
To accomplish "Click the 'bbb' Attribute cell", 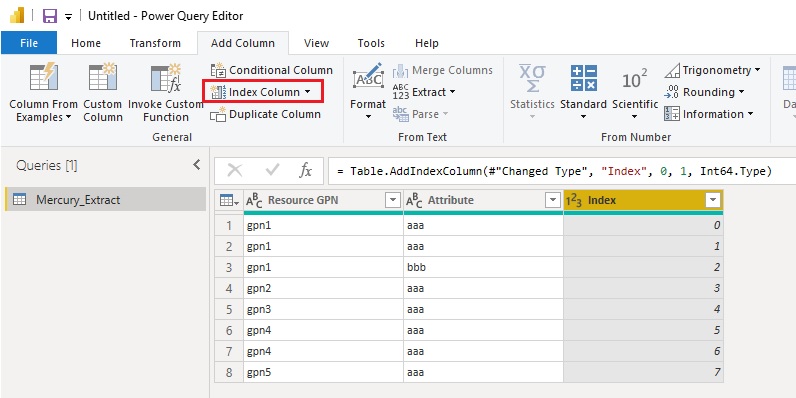I will (483, 267).
